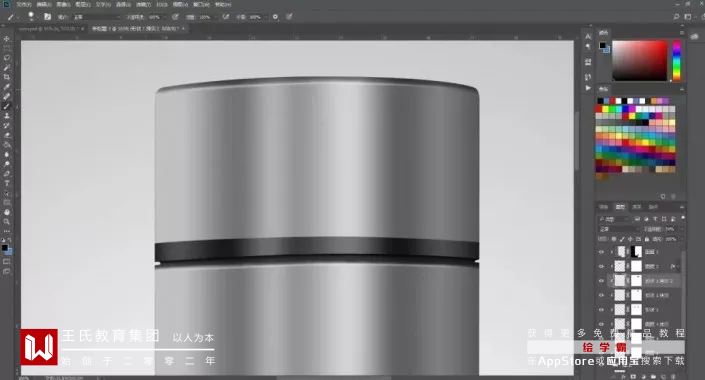Open the File (文件) menu

pos(23,4)
